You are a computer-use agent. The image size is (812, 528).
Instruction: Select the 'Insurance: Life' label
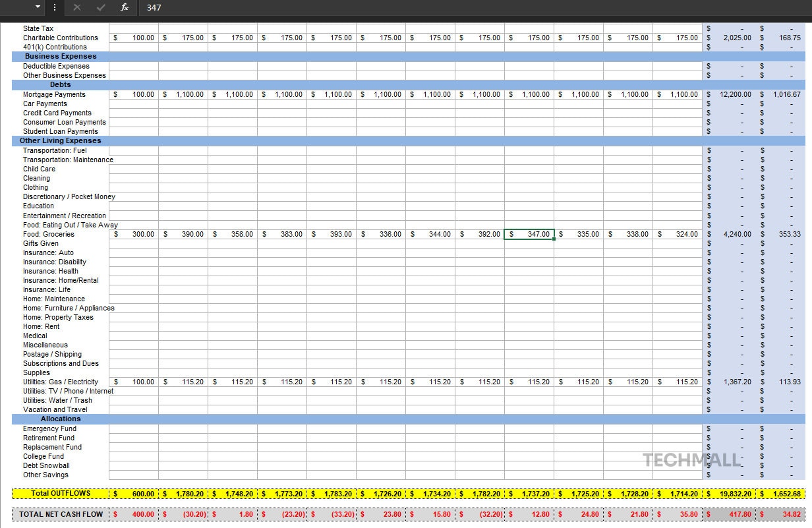click(x=47, y=289)
